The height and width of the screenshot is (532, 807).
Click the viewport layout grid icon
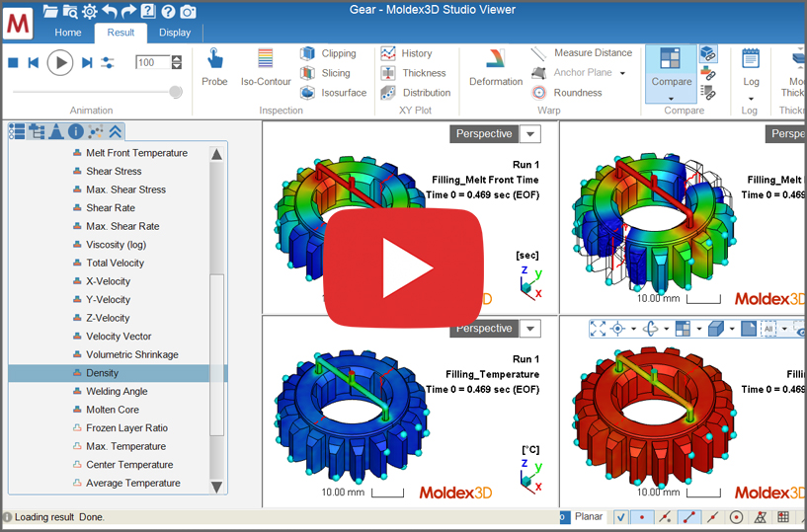click(683, 329)
